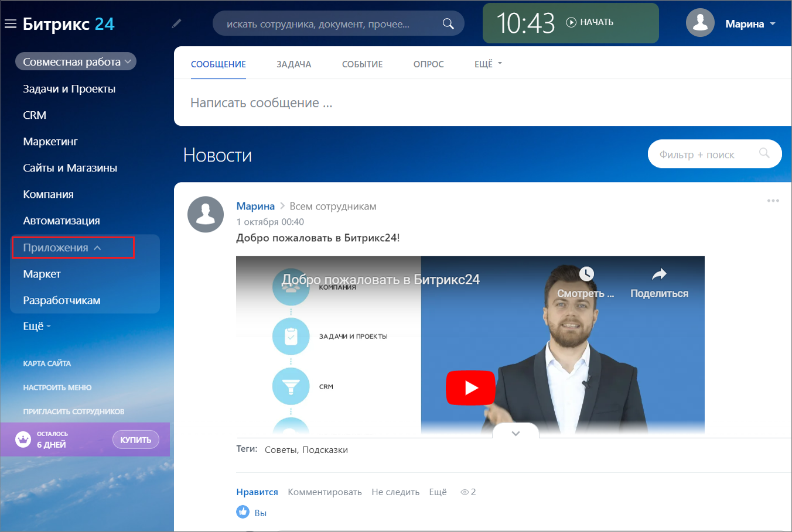The width and height of the screenshot is (792, 532).
Task: Open Компания in the sidebar
Action: 49,194
